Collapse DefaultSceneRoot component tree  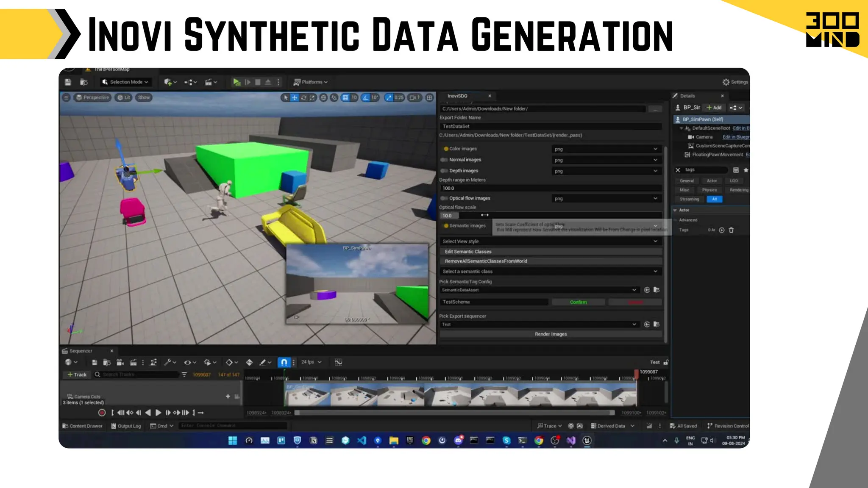681,128
